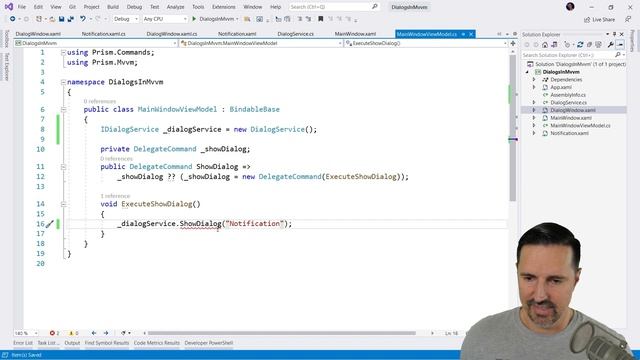This screenshot has width=640, height=360.
Task: Open the ExecuteShowDialog member navigation dropdown
Action: pyautogui.click(x=426, y=43)
